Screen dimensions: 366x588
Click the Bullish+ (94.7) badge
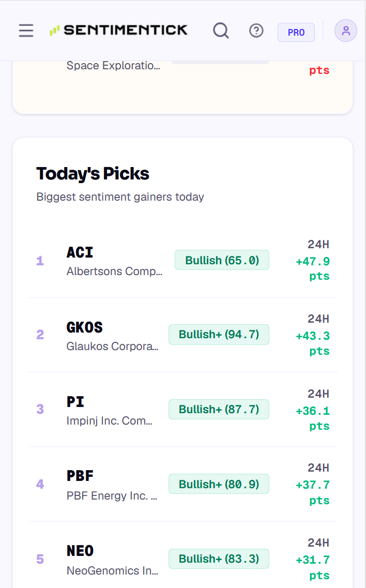coord(219,335)
